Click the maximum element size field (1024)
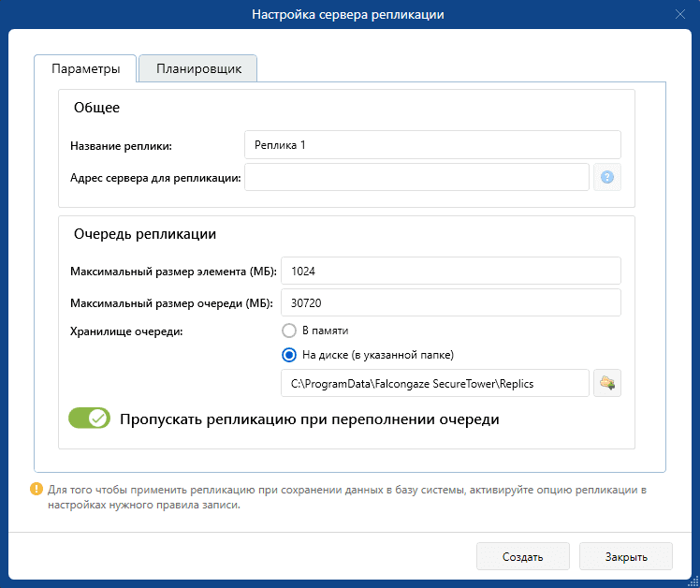Screen dimensions: 700x588 pyautogui.click(x=450, y=271)
